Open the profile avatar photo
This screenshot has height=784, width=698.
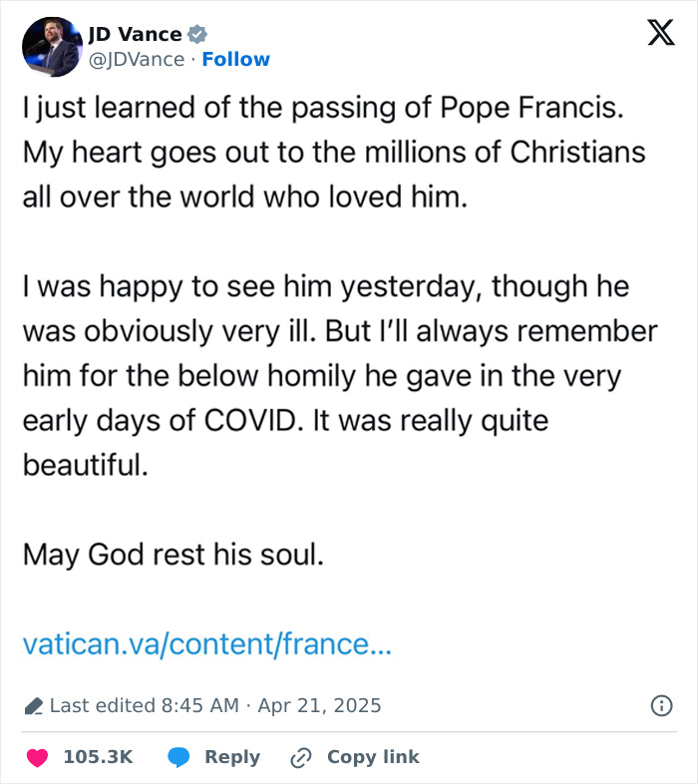click(51, 47)
